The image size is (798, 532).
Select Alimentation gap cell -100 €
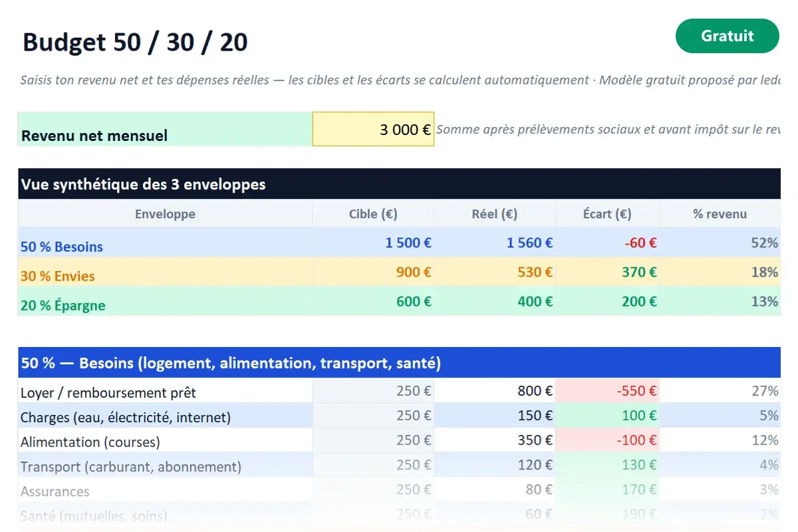607,440
